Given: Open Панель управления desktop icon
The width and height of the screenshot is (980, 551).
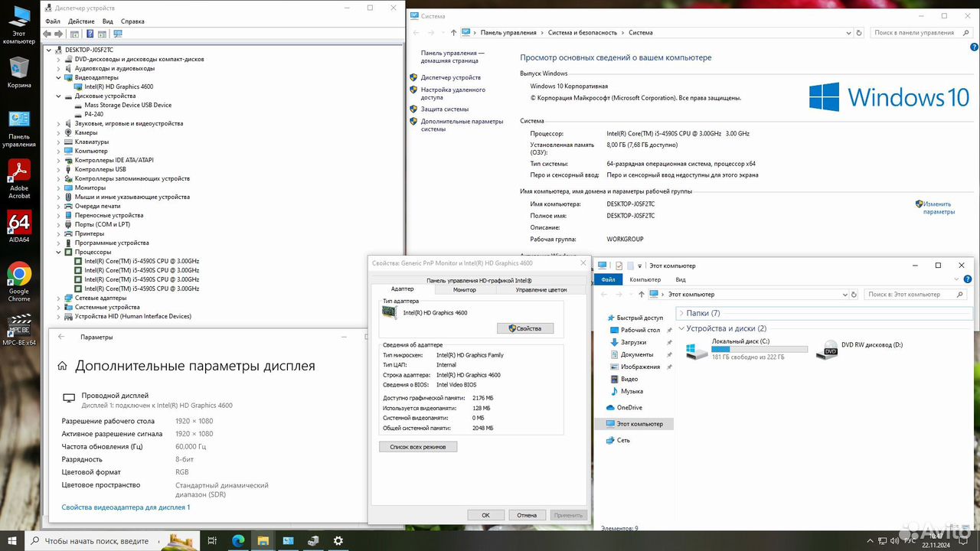Looking at the screenshot, I should click(x=19, y=129).
